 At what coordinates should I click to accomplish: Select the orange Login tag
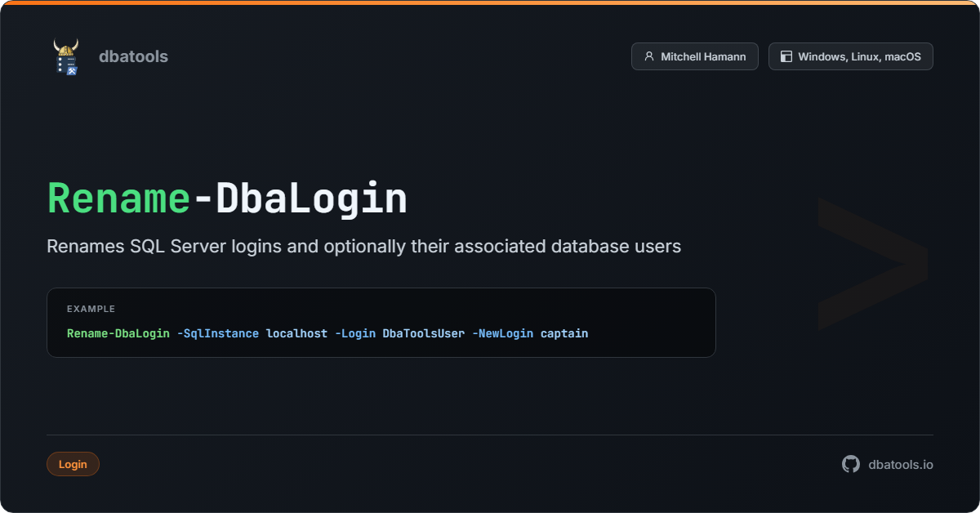[x=73, y=464]
